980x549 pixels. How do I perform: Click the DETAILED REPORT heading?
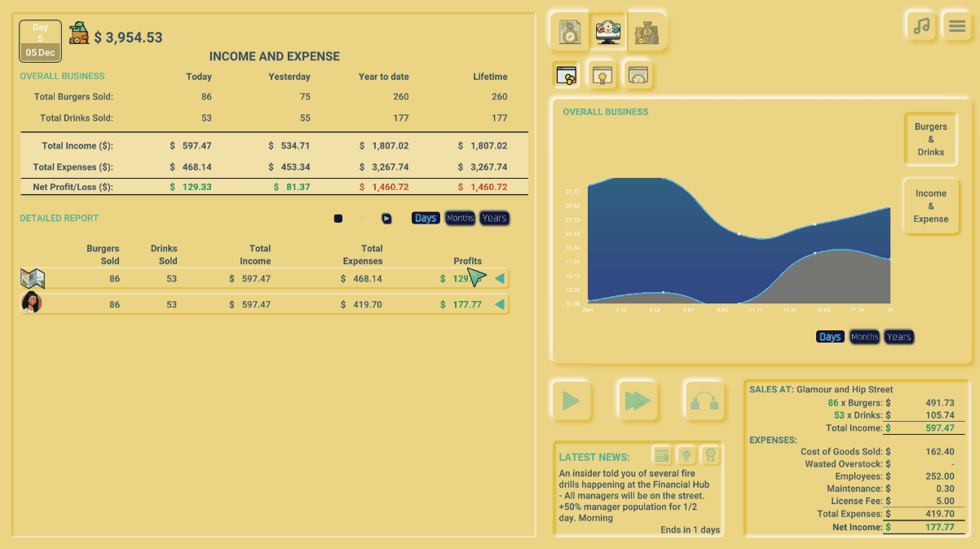pyautogui.click(x=59, y=218)
